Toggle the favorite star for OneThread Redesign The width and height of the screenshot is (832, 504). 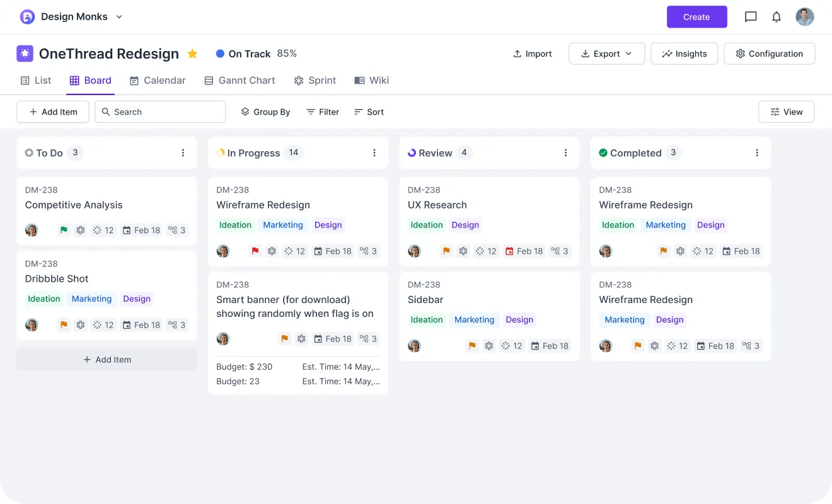click(193, 54)
